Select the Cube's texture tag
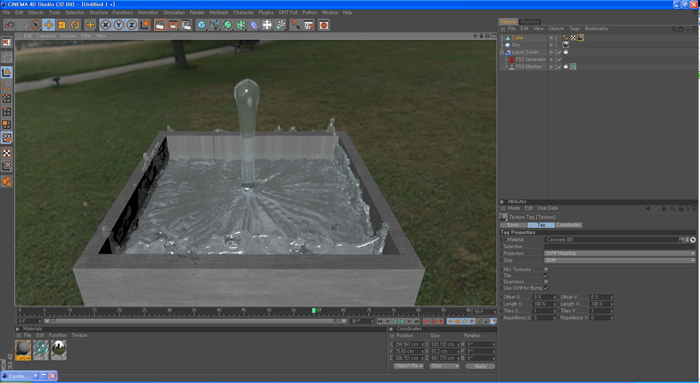 (580, 37)
